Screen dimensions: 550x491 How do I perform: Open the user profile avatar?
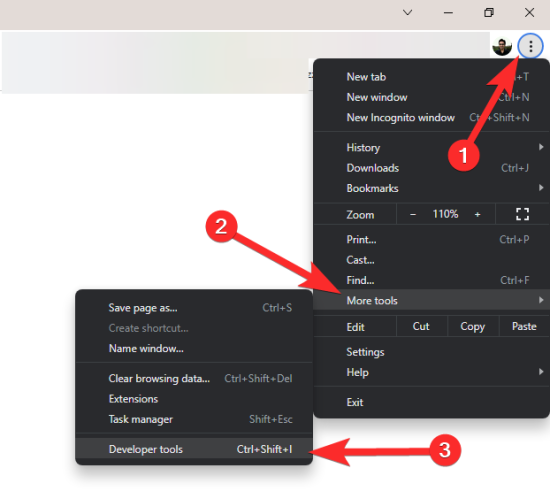[502, 46]
